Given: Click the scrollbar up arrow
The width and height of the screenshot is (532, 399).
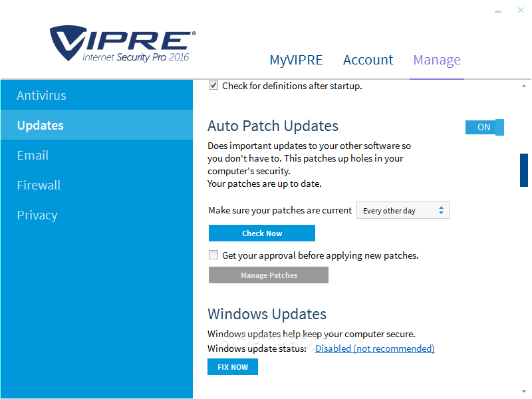Looking at the screenshot, I should point(524,86).
